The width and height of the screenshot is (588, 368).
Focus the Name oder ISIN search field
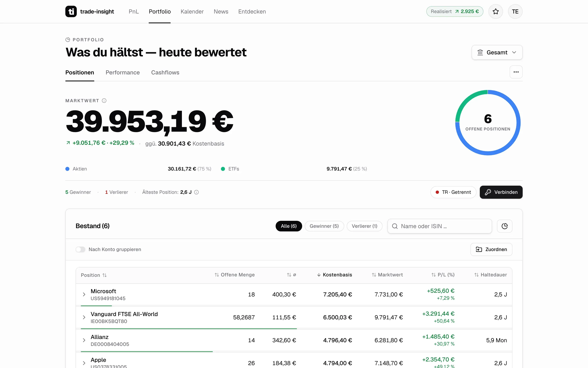click(x=440, y=226)
